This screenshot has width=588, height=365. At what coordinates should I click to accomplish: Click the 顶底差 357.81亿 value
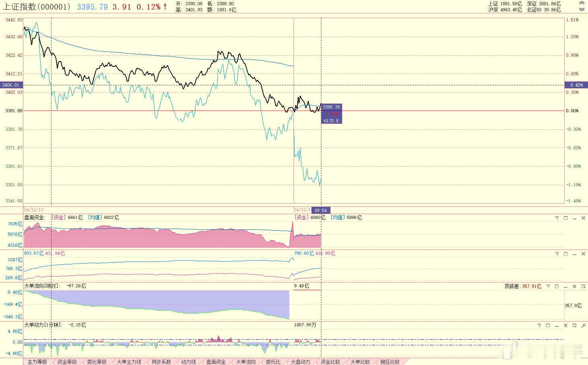523,286
